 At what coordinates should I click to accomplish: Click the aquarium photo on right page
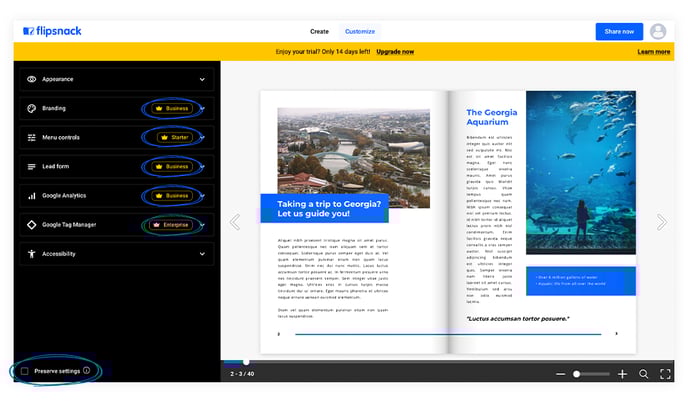(580, 173)
